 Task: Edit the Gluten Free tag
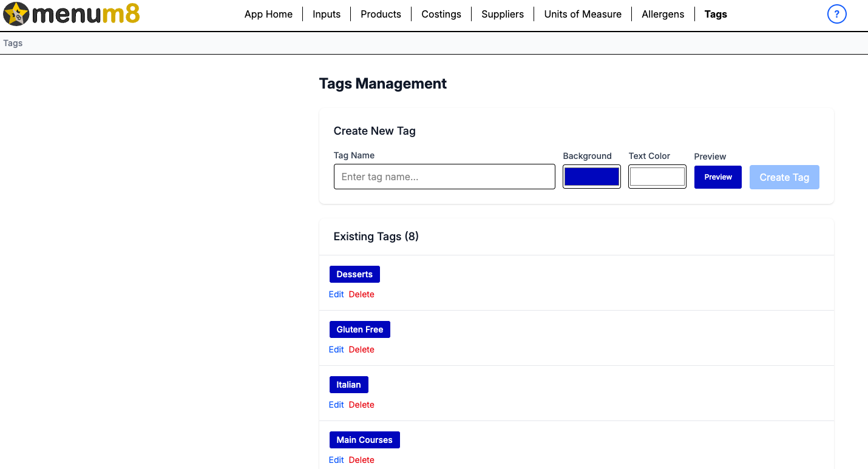[x=336, y=349]
